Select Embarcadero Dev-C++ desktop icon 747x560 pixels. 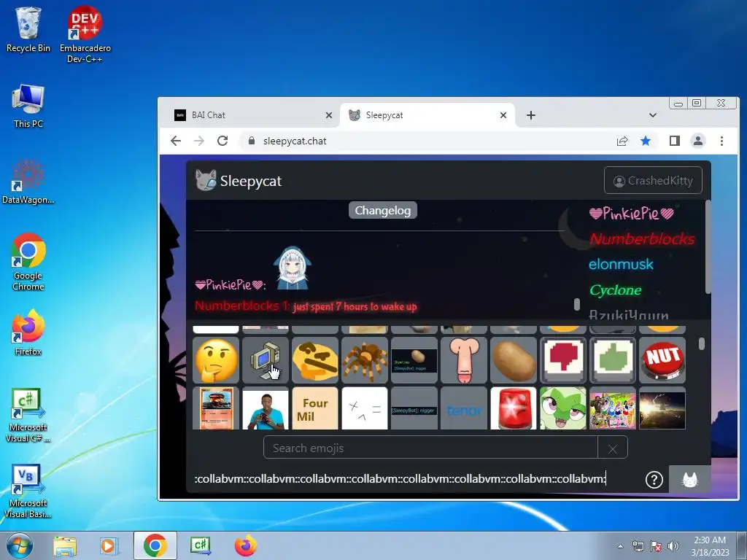[85, 34]
